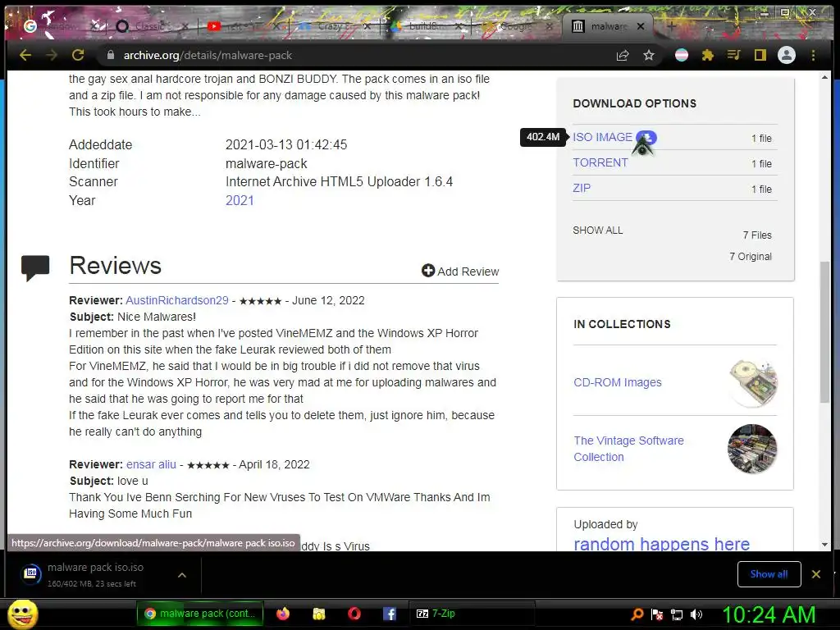This screenshot has height=630, width=840.
Task: Click Show all downloads button
Action: 769,574
